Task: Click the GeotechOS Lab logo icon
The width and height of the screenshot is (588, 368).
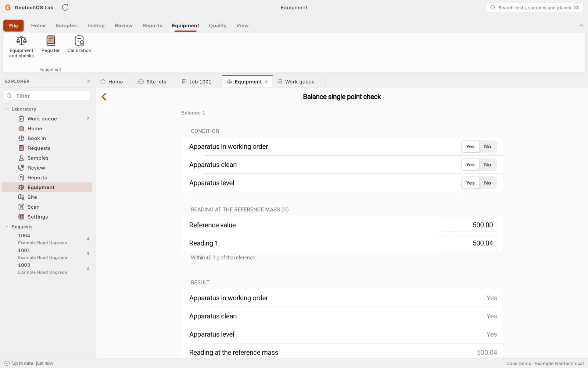Action: (8, 7)
